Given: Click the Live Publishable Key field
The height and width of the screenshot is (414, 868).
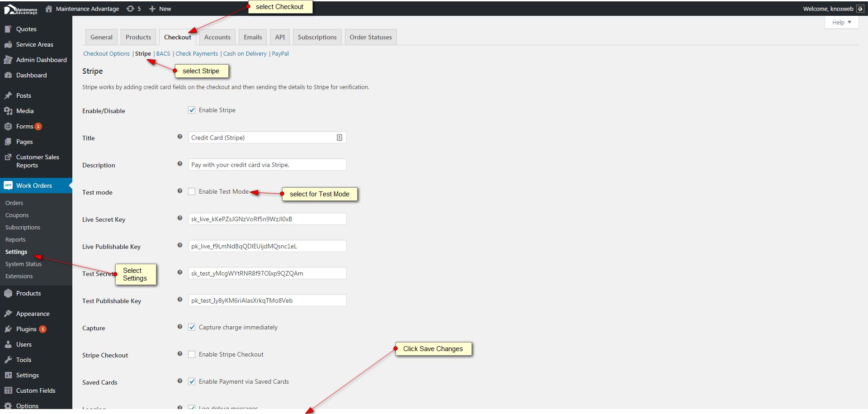Looking at the screenshot, I should (267, 246).
